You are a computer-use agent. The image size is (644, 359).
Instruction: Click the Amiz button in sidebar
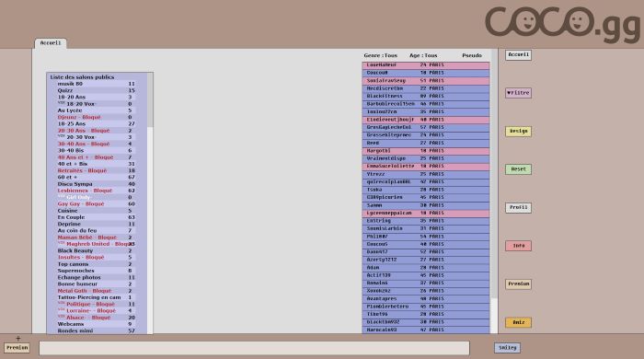tap(518, 322)
